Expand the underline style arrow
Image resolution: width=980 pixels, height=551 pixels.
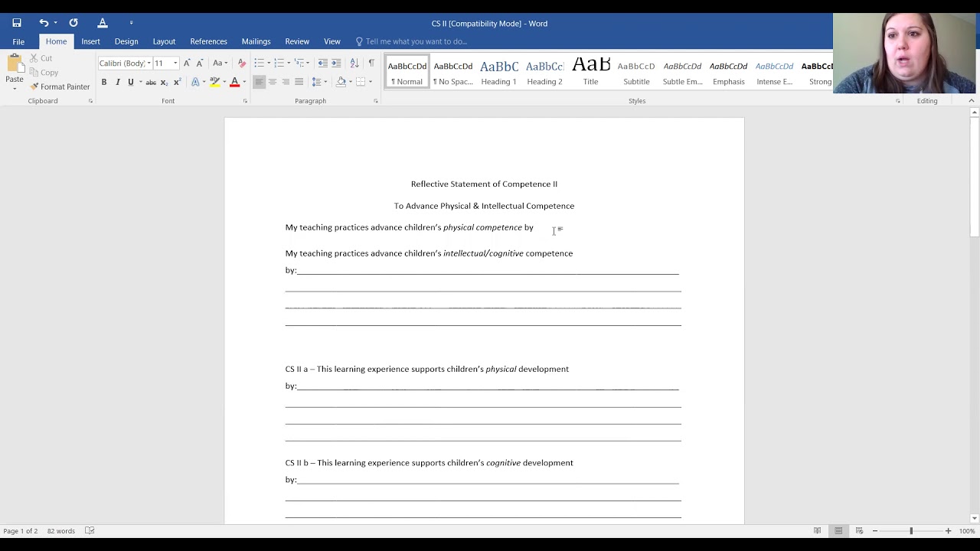tap(140, 82)
